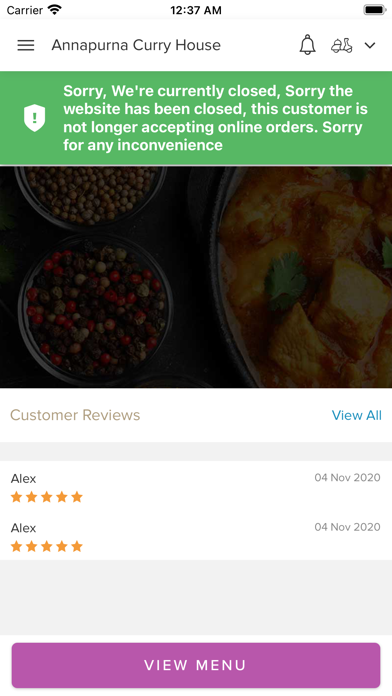The width and height of the screenshot is (392, 696).
Task: Select the first Alex review name
Action: click(24, 478)
